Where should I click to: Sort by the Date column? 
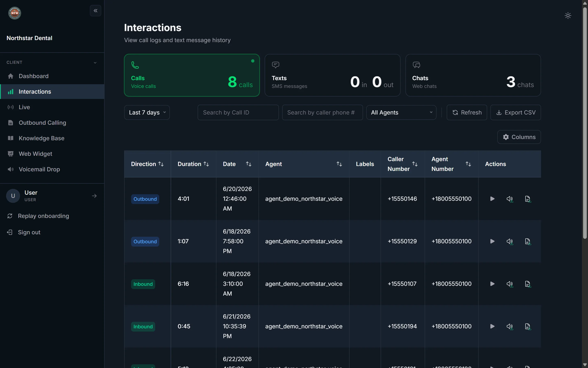248,164
